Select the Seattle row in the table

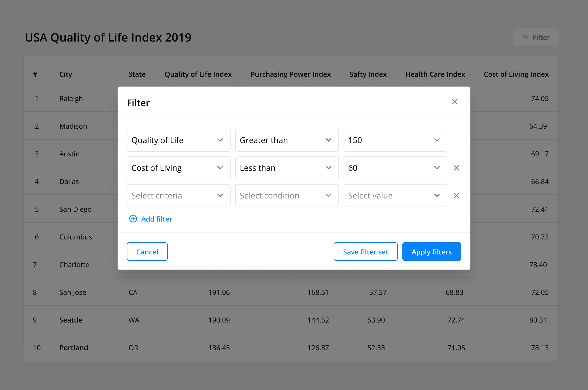(71, 320)
